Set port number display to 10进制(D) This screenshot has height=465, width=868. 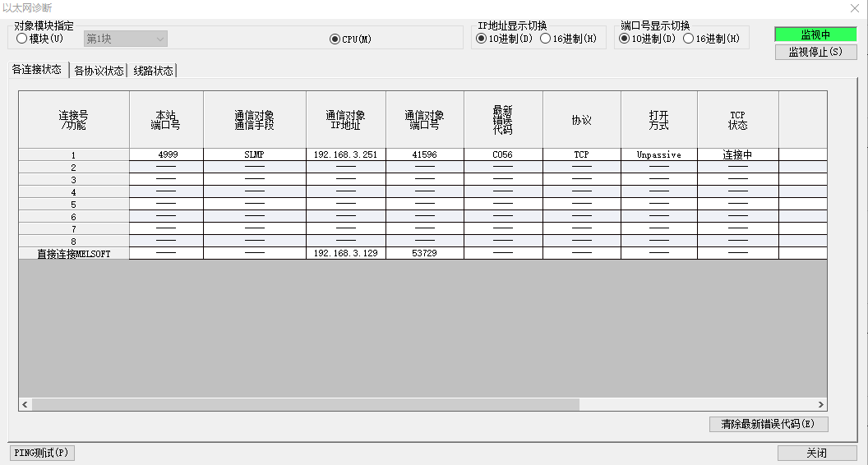(x=625, y=39)
